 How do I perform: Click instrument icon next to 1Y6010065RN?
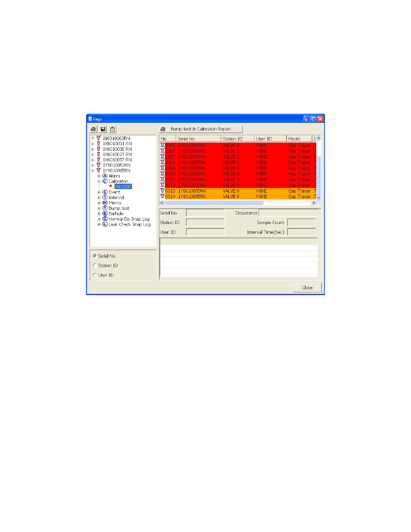pyautogui.click(x=99, y=171)
